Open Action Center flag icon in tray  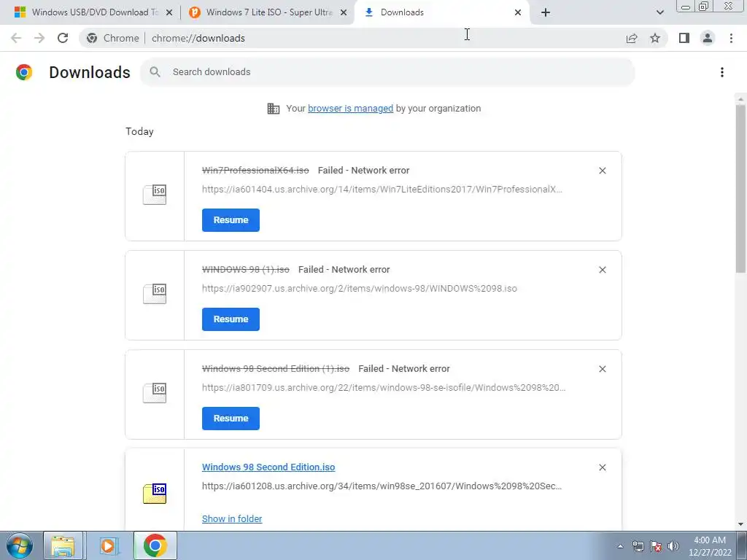tap(656, 546)
